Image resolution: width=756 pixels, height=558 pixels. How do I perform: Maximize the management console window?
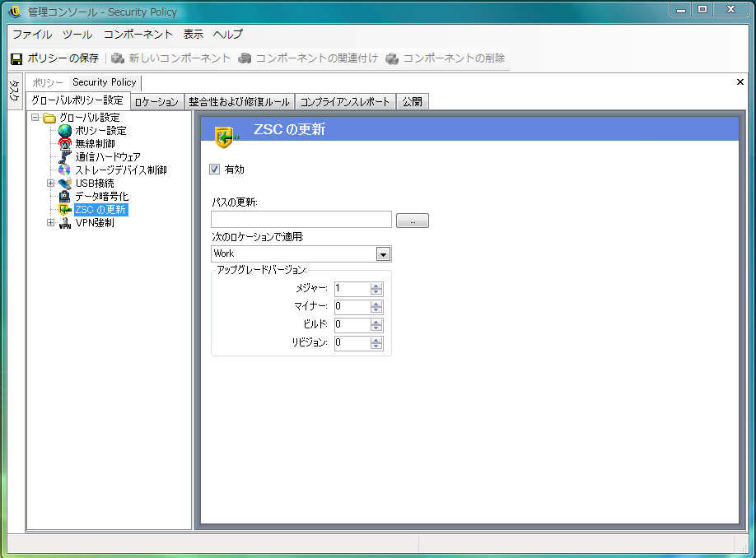click(702, 9)
